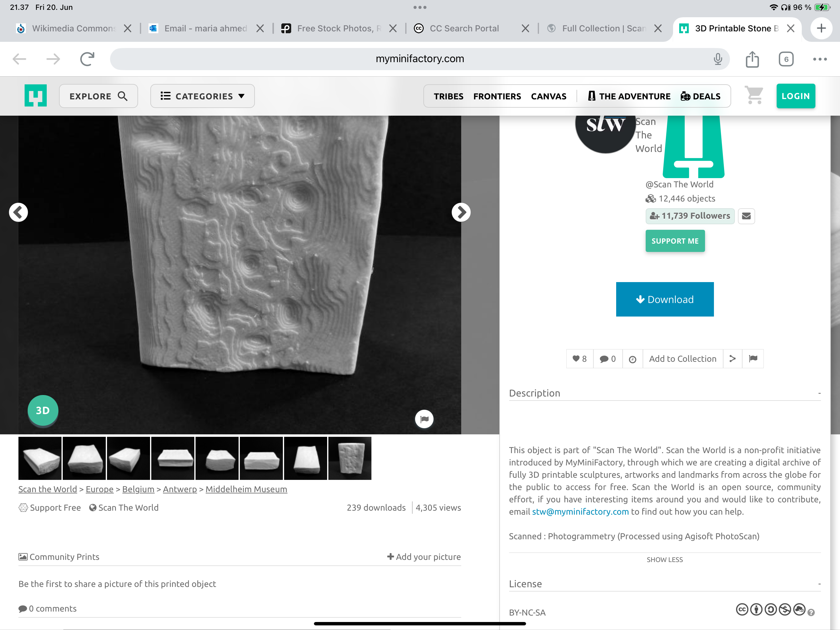Message Scan The World via envelope icon

click(746, 216)
